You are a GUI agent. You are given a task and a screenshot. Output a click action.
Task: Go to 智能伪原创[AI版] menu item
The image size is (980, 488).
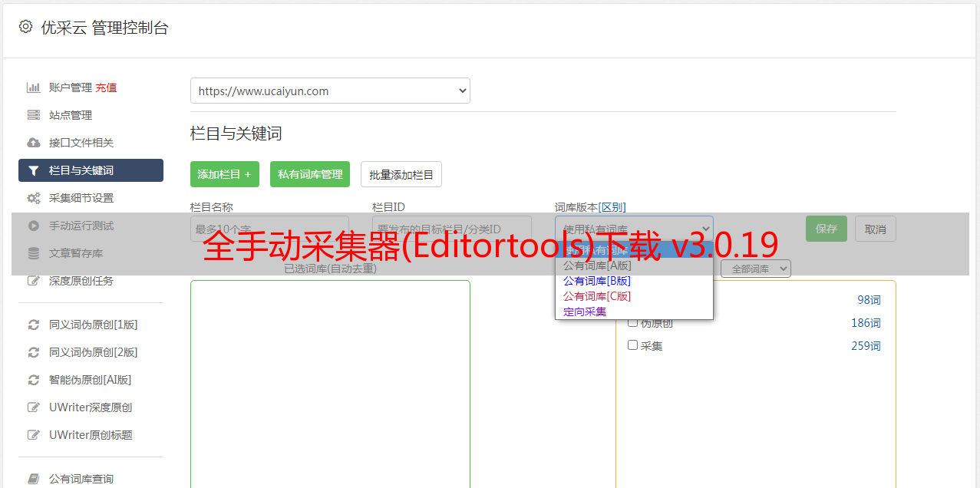(x=91, y=380)
